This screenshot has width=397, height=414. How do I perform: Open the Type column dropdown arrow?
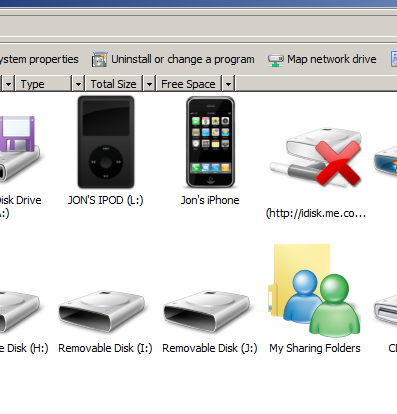click(78, 84)
